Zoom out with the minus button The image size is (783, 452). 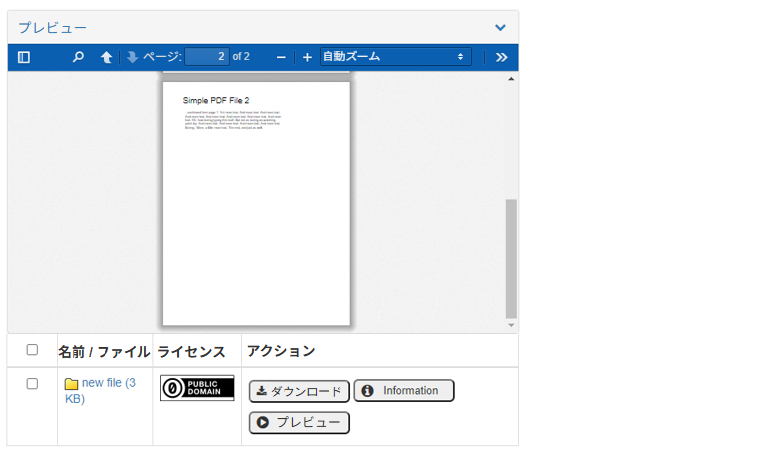(281, 57)
